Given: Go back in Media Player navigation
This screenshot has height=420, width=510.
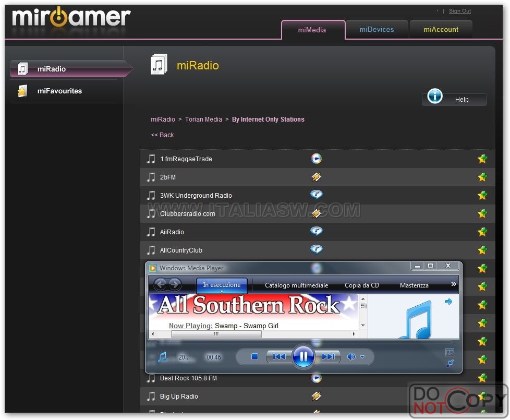Looking at the screenshot, I should [160, 285].
